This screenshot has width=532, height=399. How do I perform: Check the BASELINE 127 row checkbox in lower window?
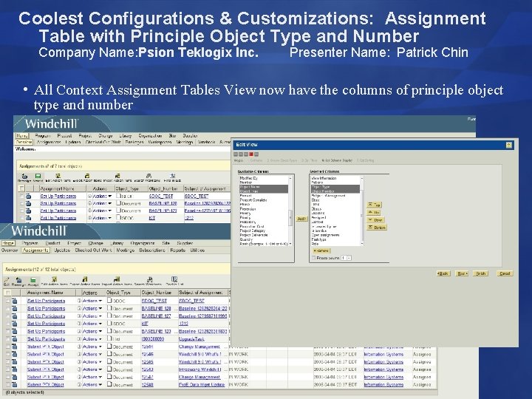point(8,316)
